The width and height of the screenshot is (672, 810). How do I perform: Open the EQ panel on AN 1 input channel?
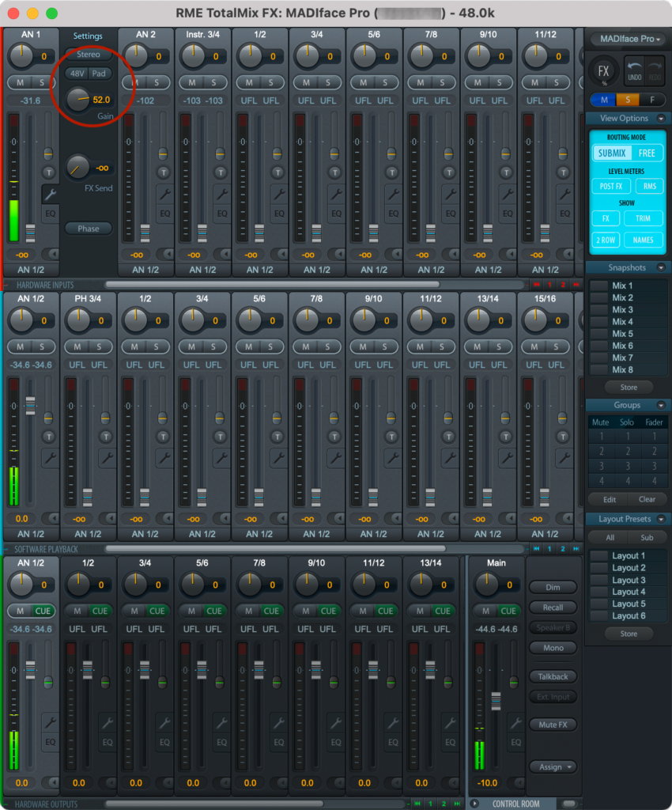(x=51, y=212)
